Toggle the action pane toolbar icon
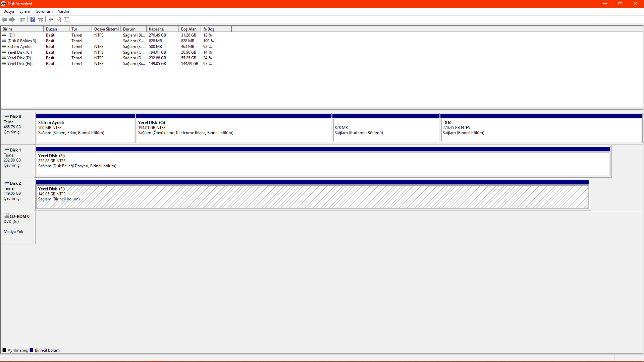Image resolution: width=644 pixels, height=362 pixels. click(x=41, y=19)
